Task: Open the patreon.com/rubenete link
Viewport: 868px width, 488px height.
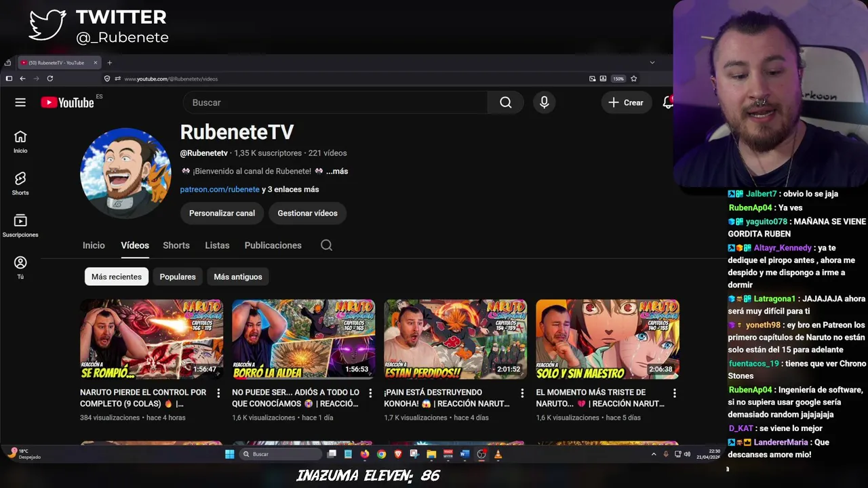Action: 220,190
